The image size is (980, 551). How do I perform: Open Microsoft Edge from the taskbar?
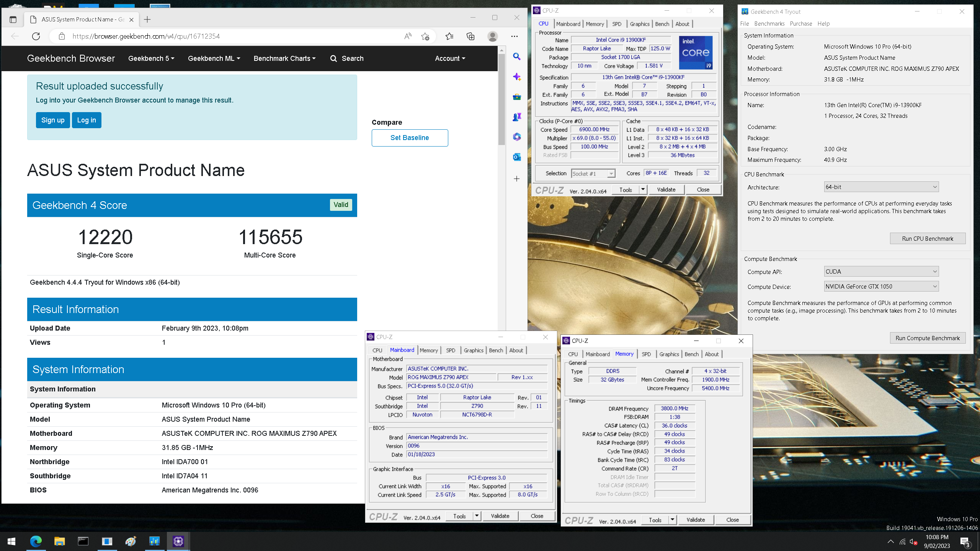36,541
